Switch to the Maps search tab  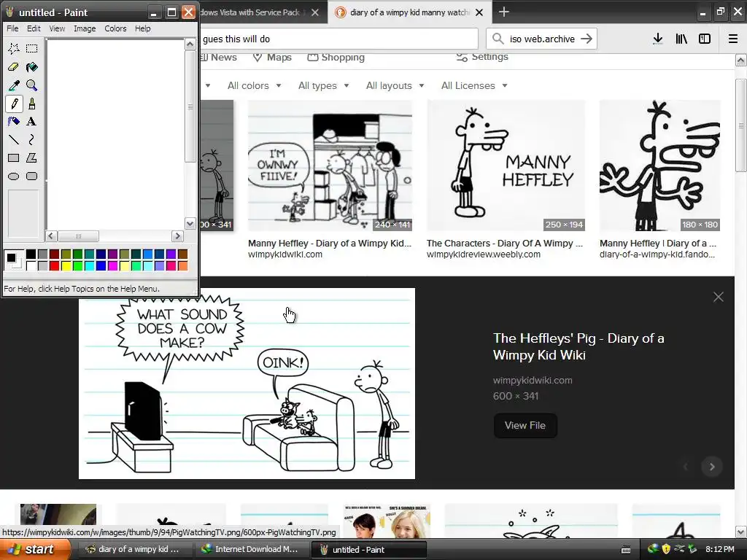(x=272, y=57)
